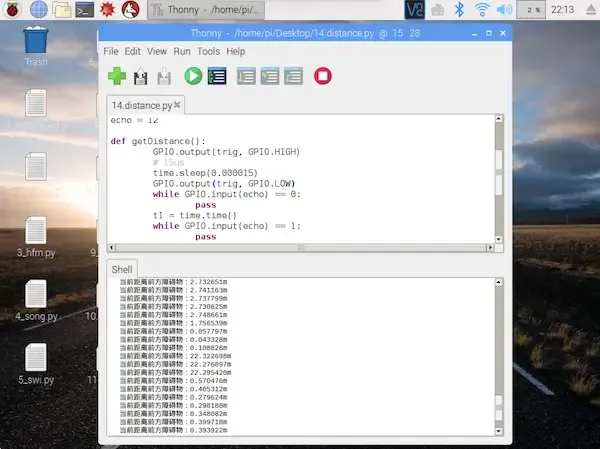Click the shell output line 0.393922m
The height and width of the screenshot is (449, 600).
[x=173, y=430]
